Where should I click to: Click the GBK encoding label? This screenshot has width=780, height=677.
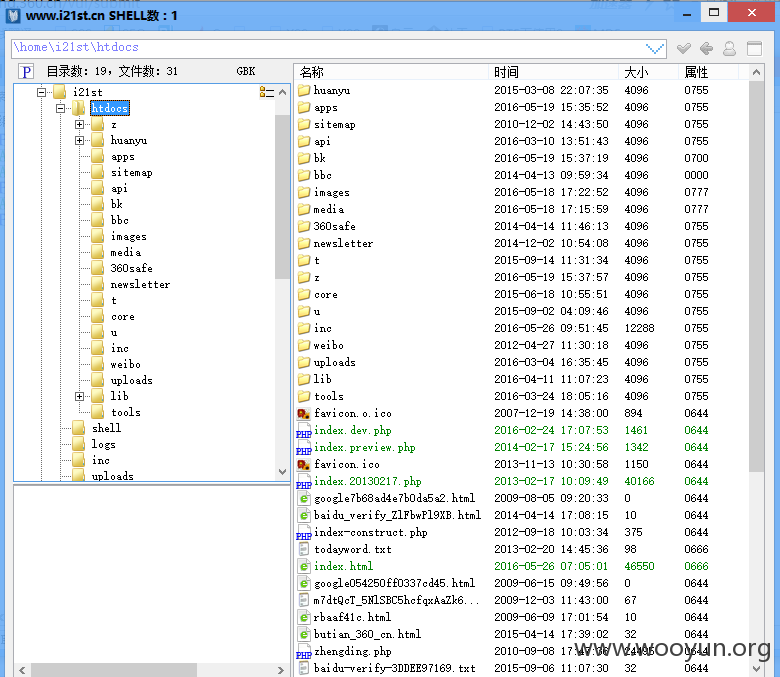pyautogui.click(x=246, y=72)
